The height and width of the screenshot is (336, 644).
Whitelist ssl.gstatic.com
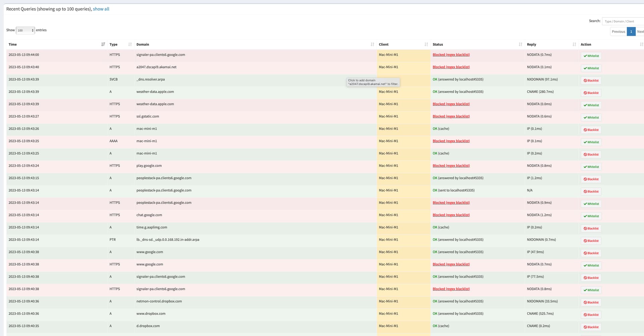(591, 117)
